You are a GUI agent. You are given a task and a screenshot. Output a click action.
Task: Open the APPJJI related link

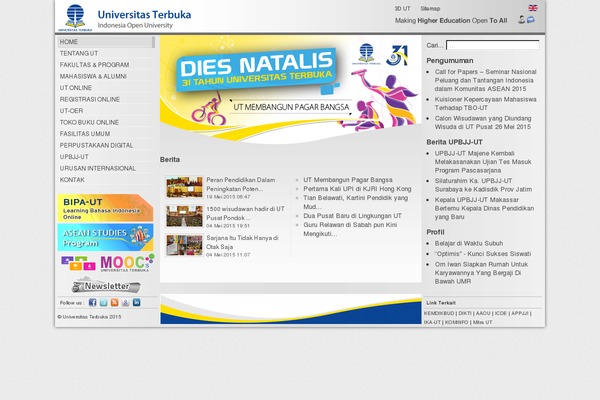520,313
